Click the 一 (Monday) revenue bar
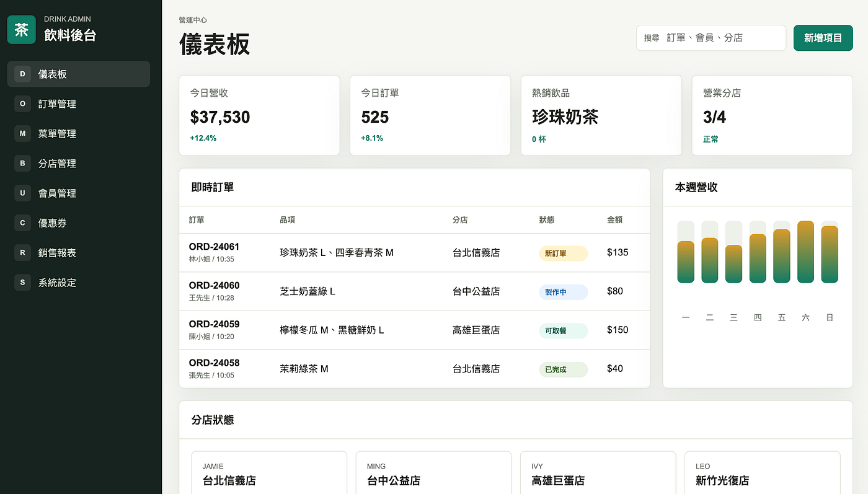This screenshot has width=868, height=494. pos(686,262)
